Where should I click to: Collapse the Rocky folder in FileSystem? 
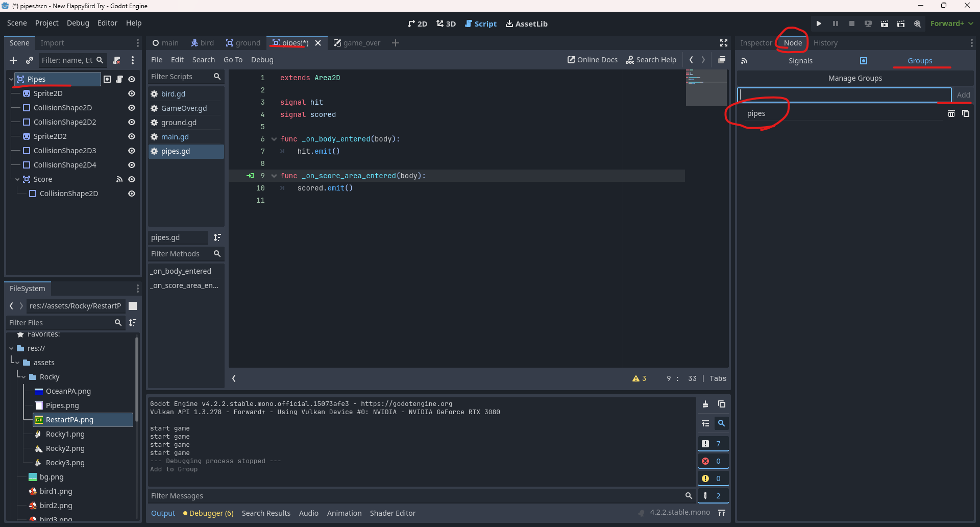[23, 377]
